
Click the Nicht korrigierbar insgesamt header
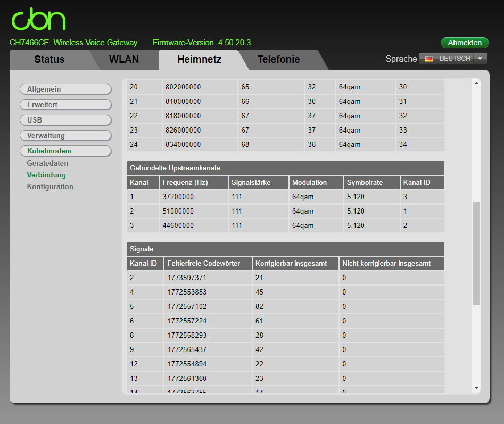[392, 264]
